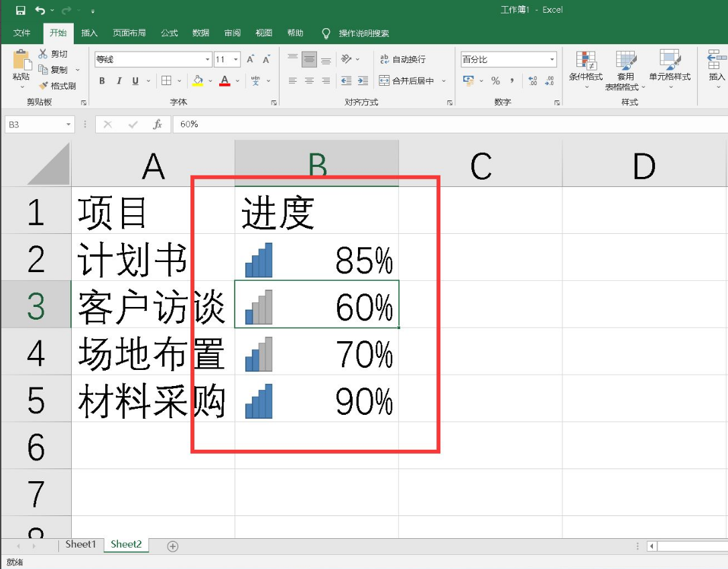The height and width of the screenshot is (569, 728).
Task: Open the 文件 File tab
Action: pyautogui.click(x=22, y=33)
